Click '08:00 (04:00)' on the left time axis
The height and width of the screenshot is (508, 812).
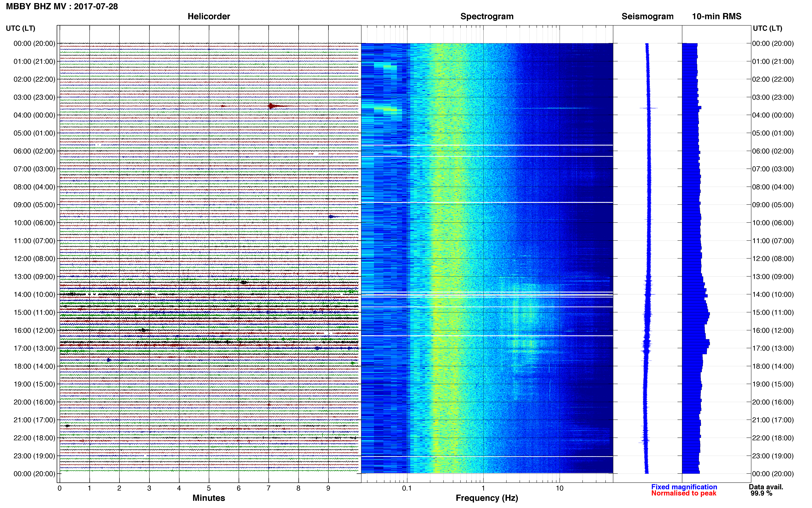(34, 187)
